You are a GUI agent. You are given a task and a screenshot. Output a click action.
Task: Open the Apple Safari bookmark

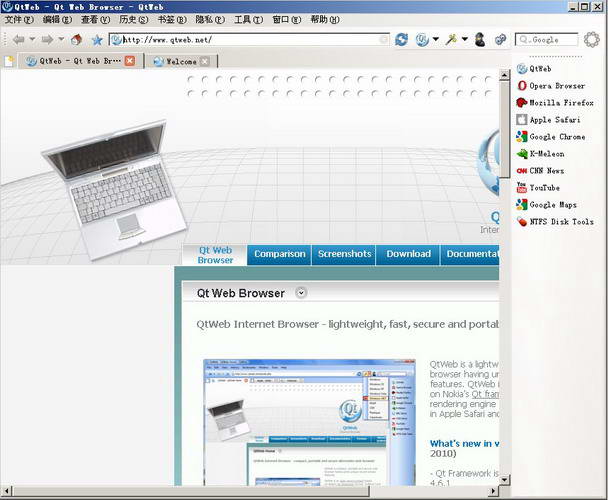tap(548, 120)
